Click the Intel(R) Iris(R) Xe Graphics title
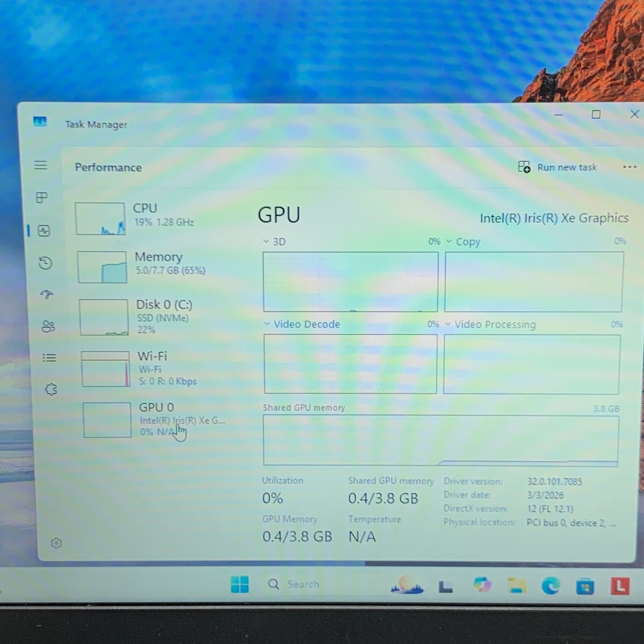Viewport: 644px width, 644px height. pos(554,218)
